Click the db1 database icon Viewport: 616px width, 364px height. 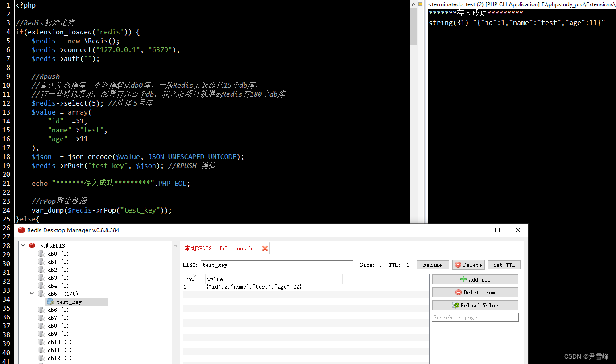[x=41, y=262]
